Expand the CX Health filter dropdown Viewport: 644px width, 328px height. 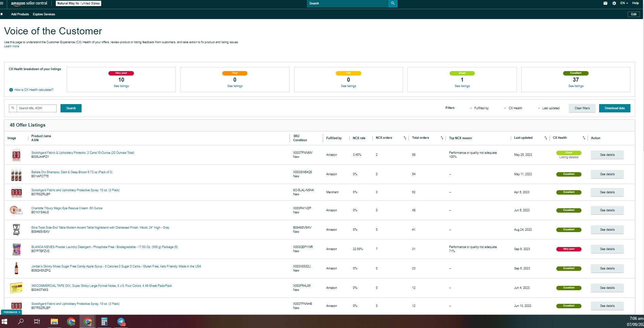click(513, 108)
